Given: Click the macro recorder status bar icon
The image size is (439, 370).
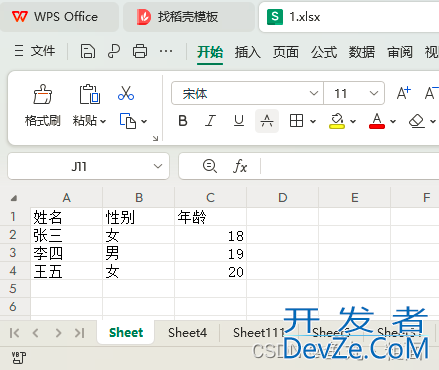Looking at the screenshot, I should (x=19, y=358).
